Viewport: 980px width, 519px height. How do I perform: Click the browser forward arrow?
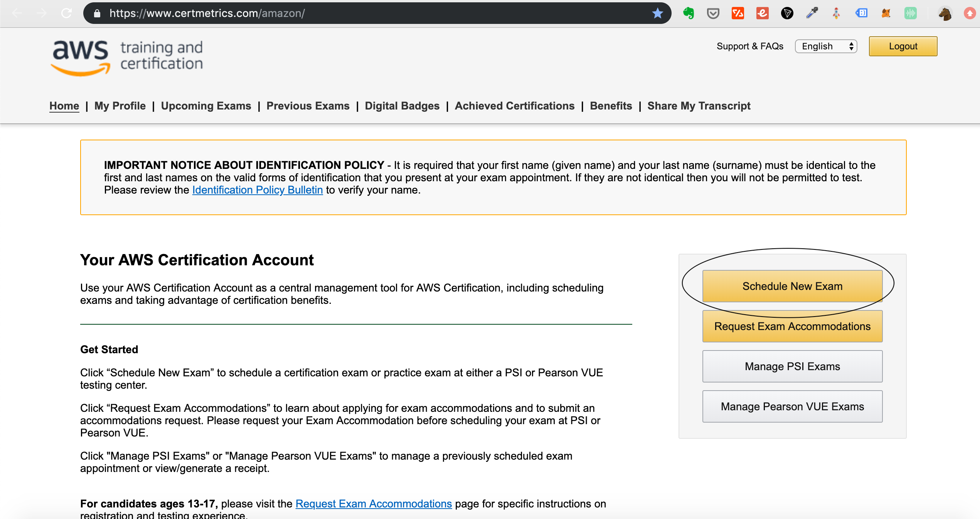[42, 13]
